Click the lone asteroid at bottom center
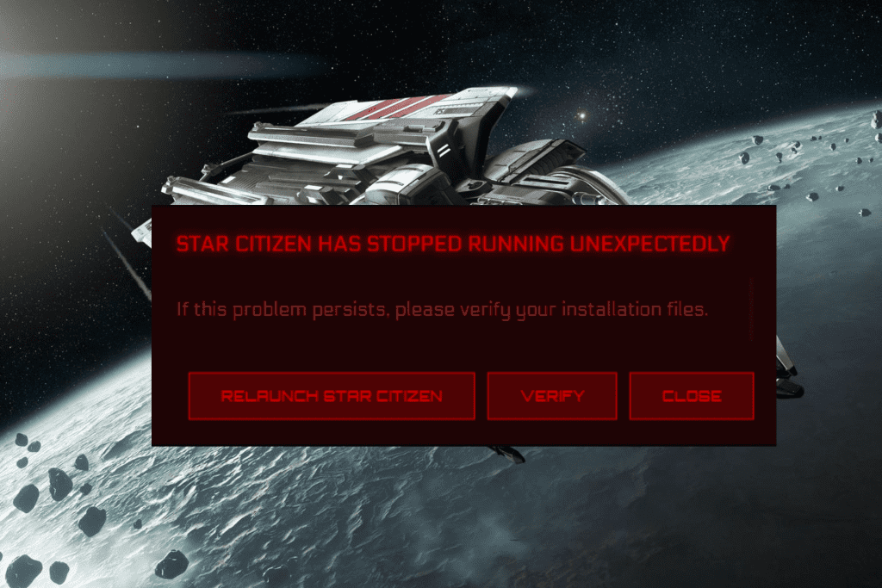The height and width of the screenshot is (588, 882). click(x=171, y=564)
